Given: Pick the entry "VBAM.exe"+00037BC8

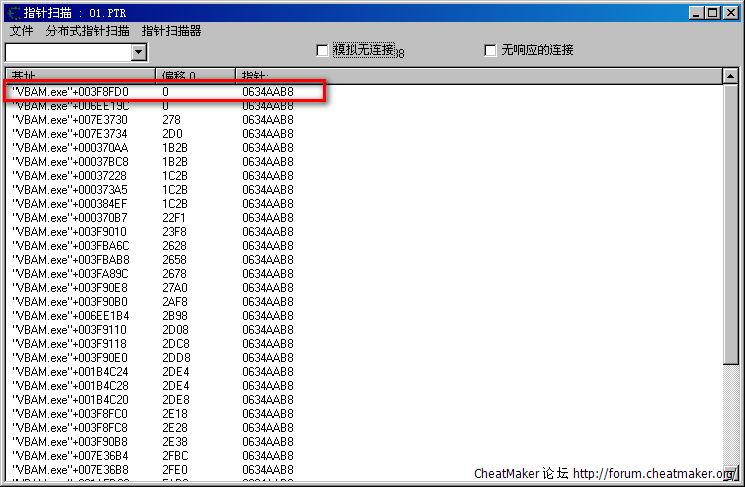Looking at the screenshot, I should [70, 161].
